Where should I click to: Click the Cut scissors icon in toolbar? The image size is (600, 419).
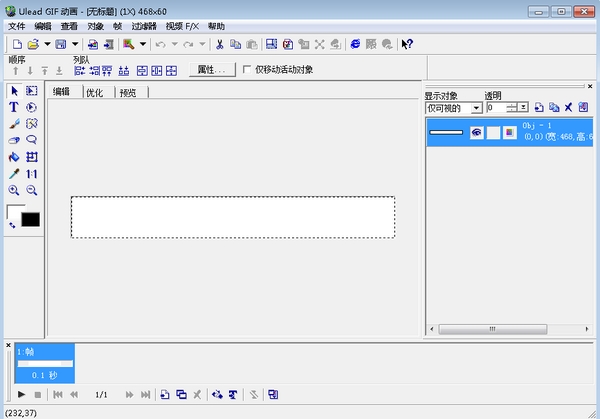(220, 44)
